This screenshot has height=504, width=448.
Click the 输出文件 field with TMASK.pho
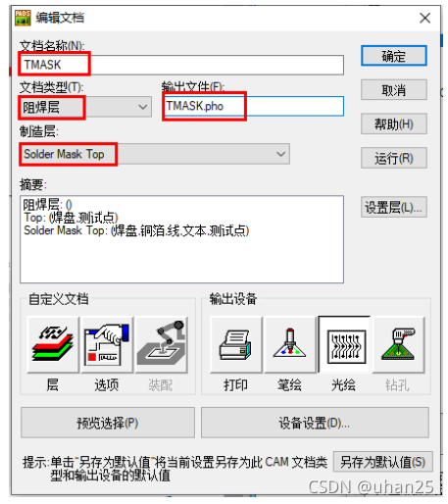click(x=253, y=106)
